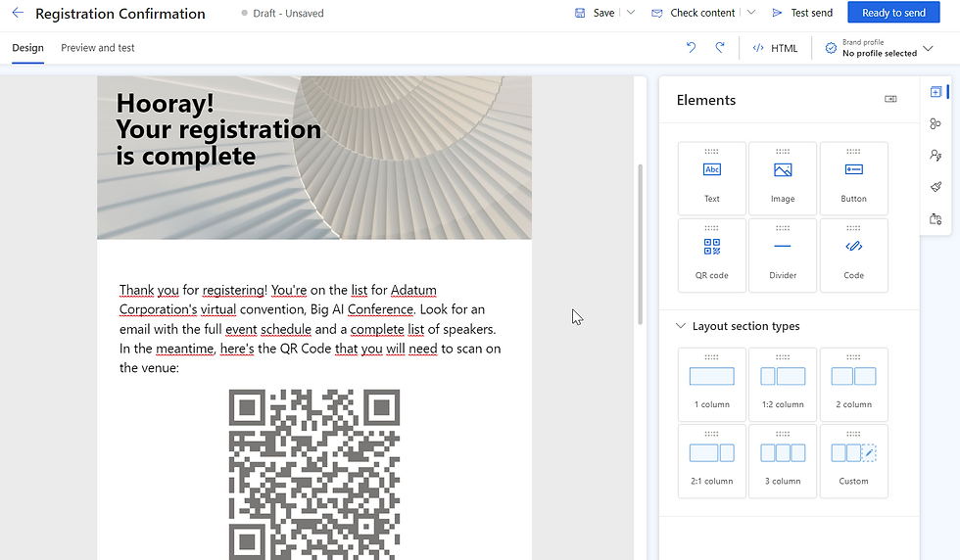Click the canvas vertical scrollbar
The height and width of the screenshot is (560, 960).
point(641,244)
